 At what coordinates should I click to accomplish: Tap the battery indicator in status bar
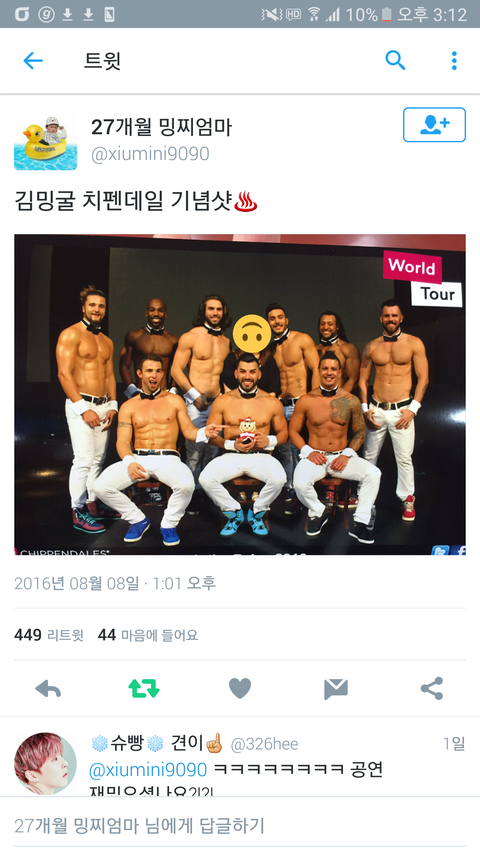386,14
